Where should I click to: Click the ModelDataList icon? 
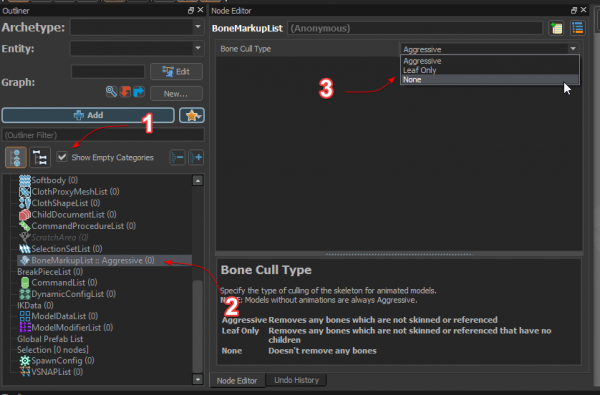25,316
